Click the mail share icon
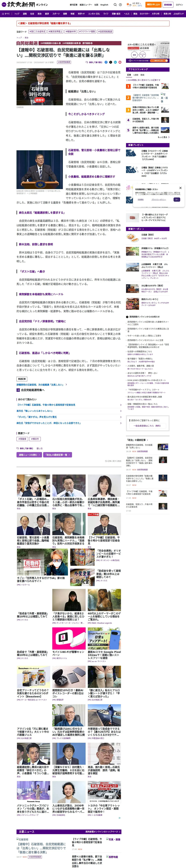 [120, 62]
